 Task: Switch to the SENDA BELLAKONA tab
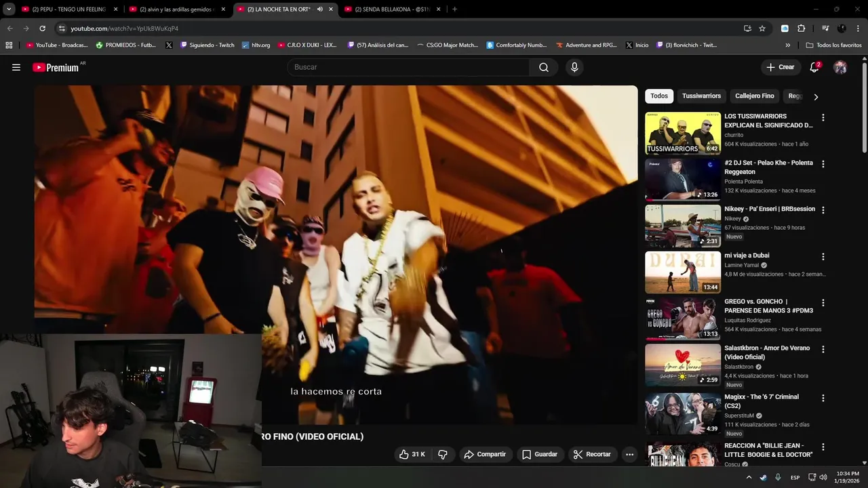click(391, 9)
